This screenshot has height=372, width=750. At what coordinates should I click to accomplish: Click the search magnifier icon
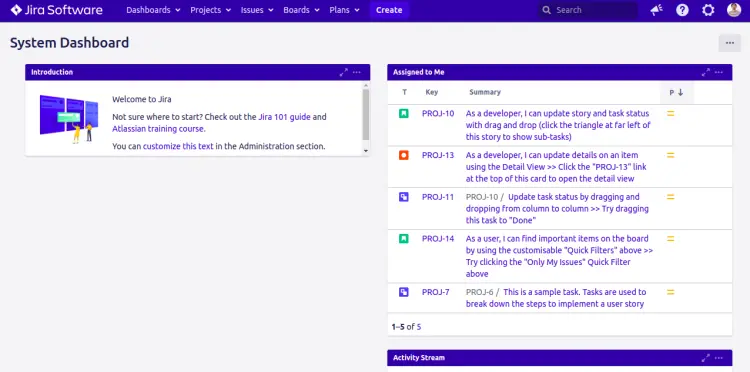pyautogui.click(x=546, y=10)
